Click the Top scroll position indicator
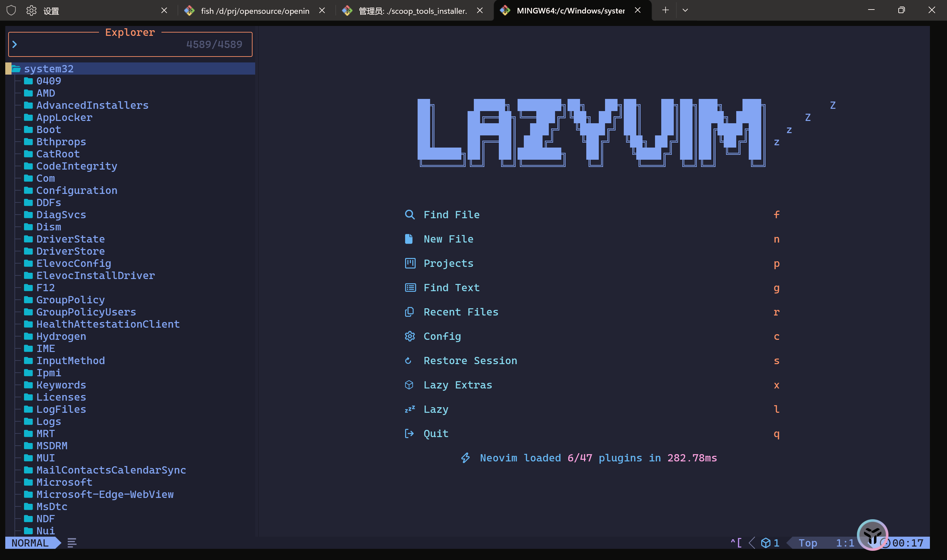The width and height of the screenshot is (947, 560). click(808, 543)
